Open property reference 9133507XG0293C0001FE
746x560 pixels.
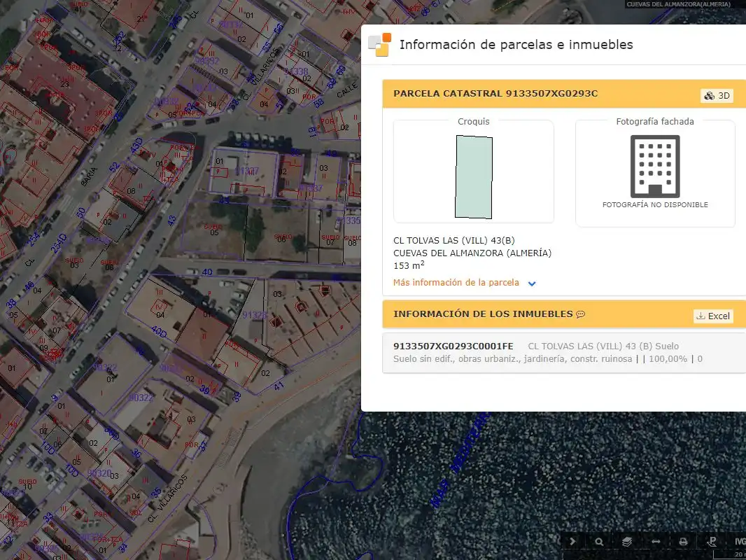453,346
